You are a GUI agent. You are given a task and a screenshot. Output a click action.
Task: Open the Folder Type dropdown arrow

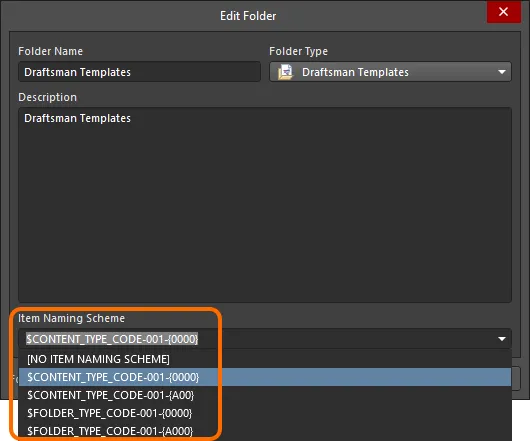click(x=502, y=72)
